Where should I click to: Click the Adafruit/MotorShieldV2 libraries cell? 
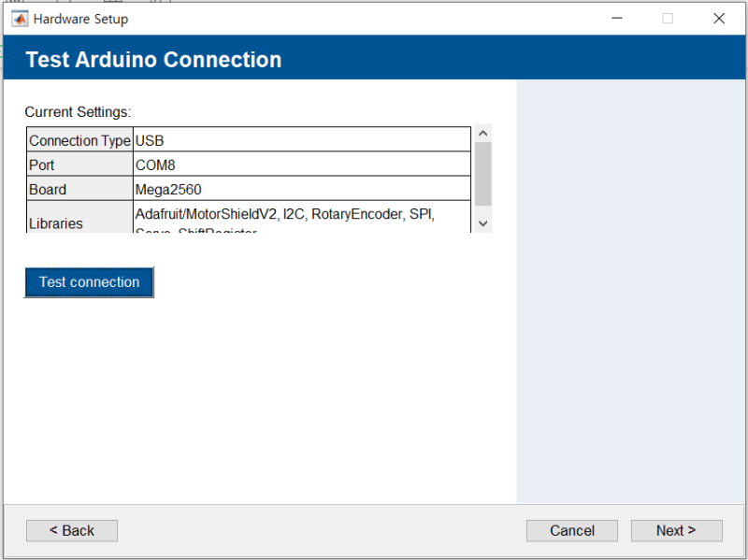pyautogui.click(x=302, y=217)
